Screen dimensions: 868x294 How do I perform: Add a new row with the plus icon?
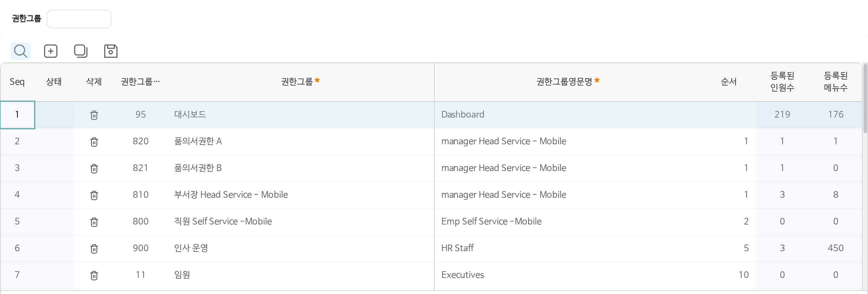point(50,51)
